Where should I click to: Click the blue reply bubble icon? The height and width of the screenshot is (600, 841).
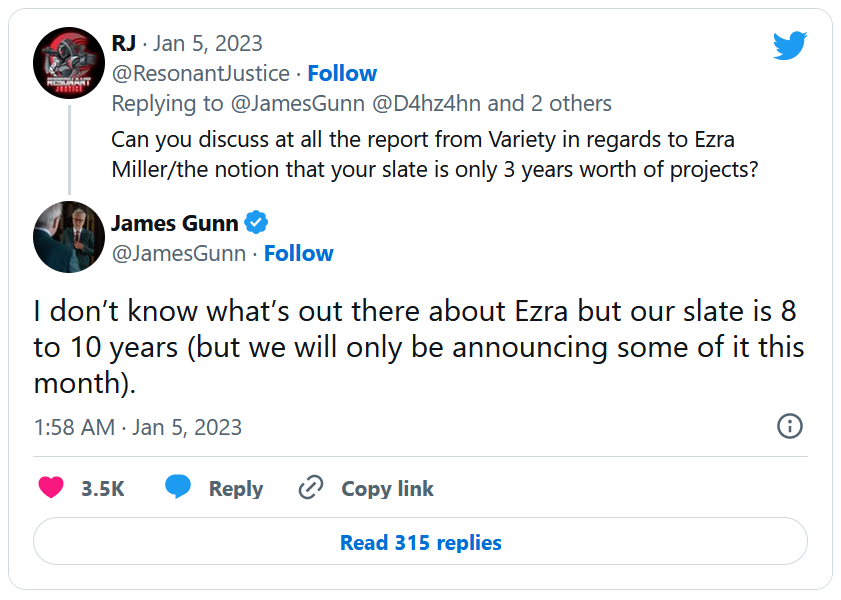[178, 488]
